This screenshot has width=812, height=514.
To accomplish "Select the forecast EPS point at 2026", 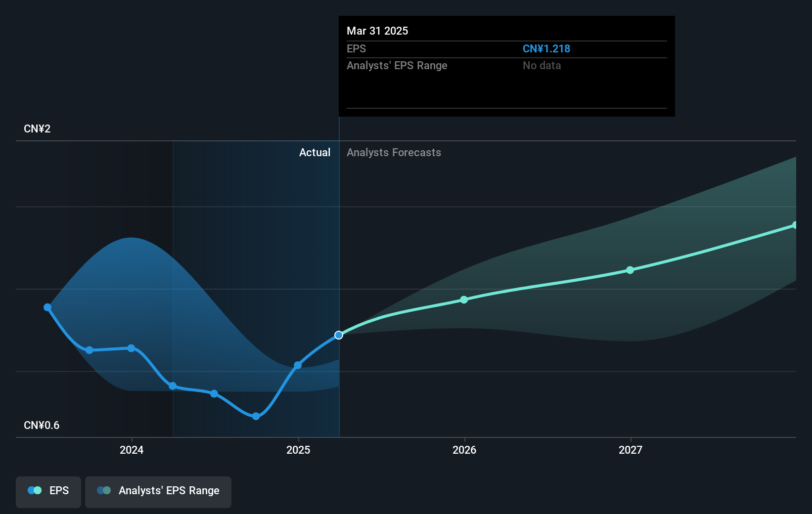I will [464, 300].
